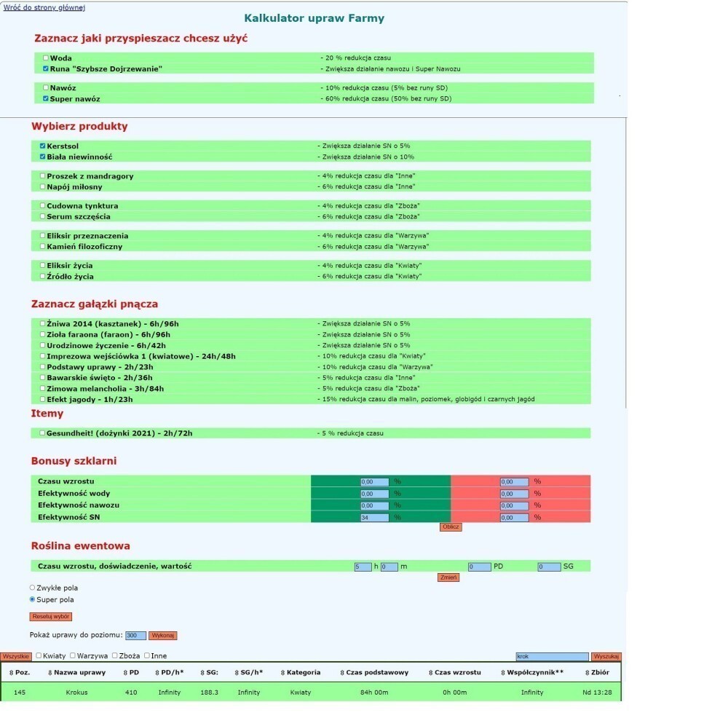Sort by Nazwa uprawy column header
The image size is (728, 726).
pyautogui.click(x=76, y=672)
